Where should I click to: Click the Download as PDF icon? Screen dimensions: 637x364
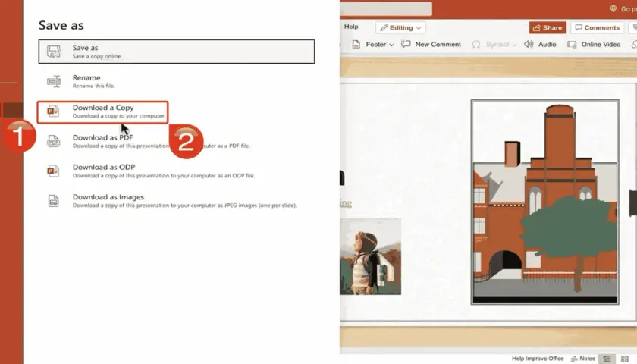[53, 141]
